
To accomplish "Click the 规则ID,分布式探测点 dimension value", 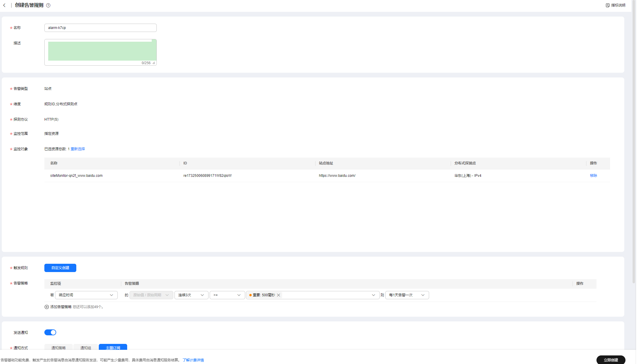I will pos(61,104).
